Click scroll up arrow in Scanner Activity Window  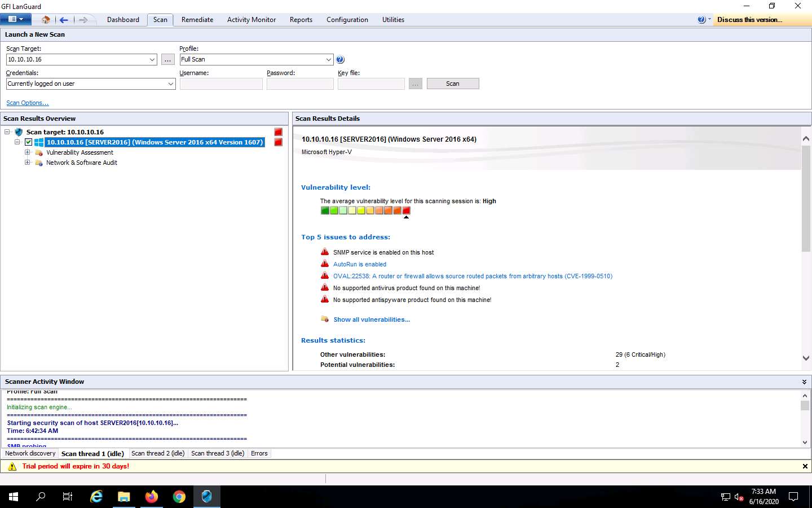tap(805, 395)
